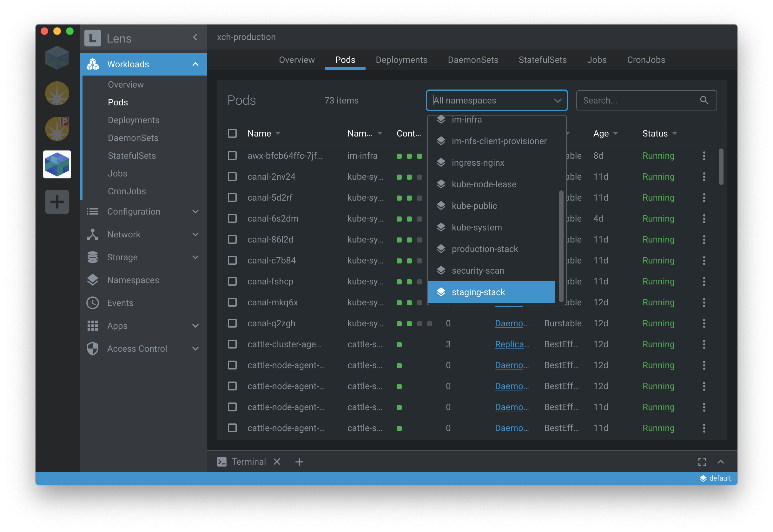This screenshot has height=532, width=773.
Task: Open the Overview tab
Action: [x=296, y=60]
